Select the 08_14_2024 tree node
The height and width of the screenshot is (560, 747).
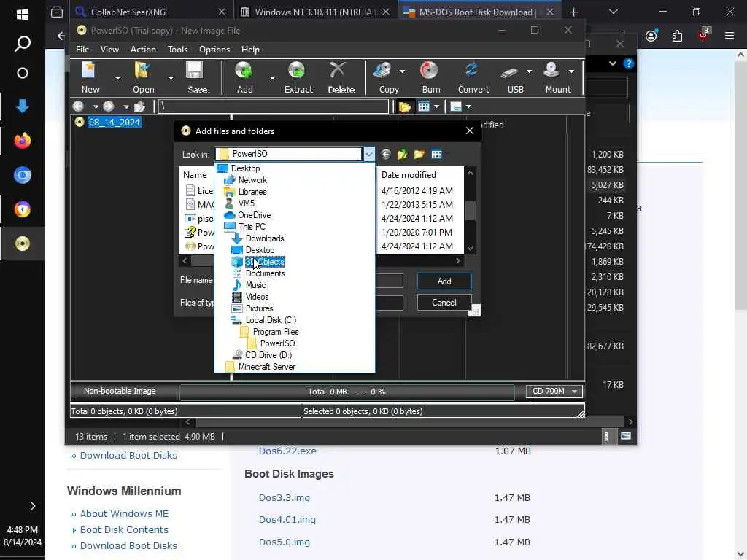click(115, 122)
